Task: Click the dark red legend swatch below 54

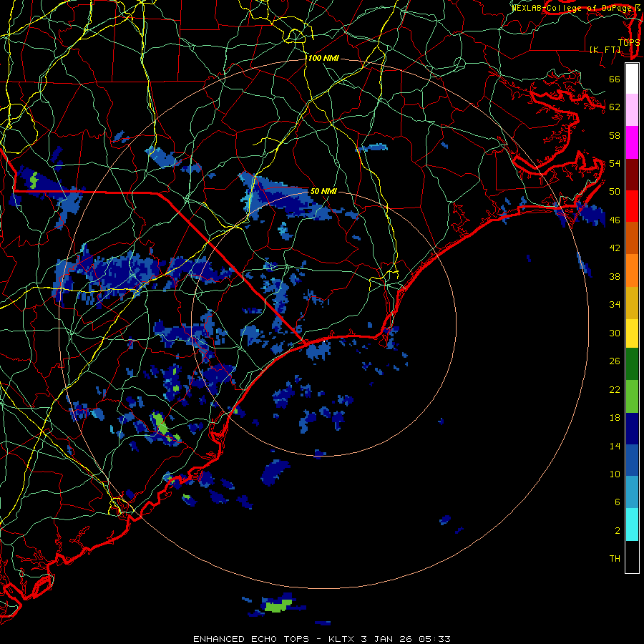Action: click(632, 174)
